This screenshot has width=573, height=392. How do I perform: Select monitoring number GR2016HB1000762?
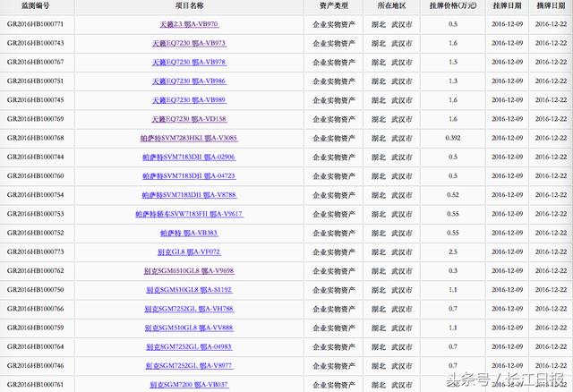point(36,271)
